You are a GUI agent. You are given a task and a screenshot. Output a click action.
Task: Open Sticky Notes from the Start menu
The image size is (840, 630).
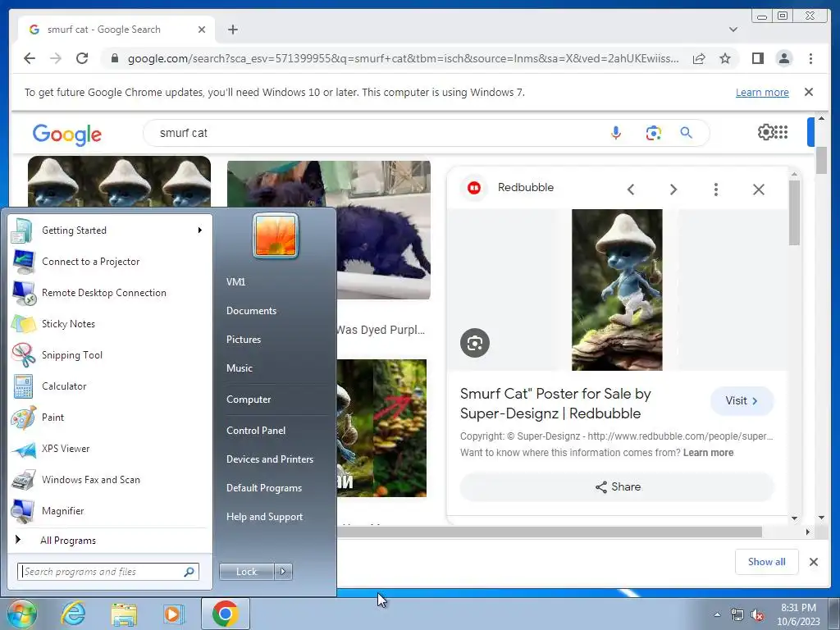tap(109, 323)
